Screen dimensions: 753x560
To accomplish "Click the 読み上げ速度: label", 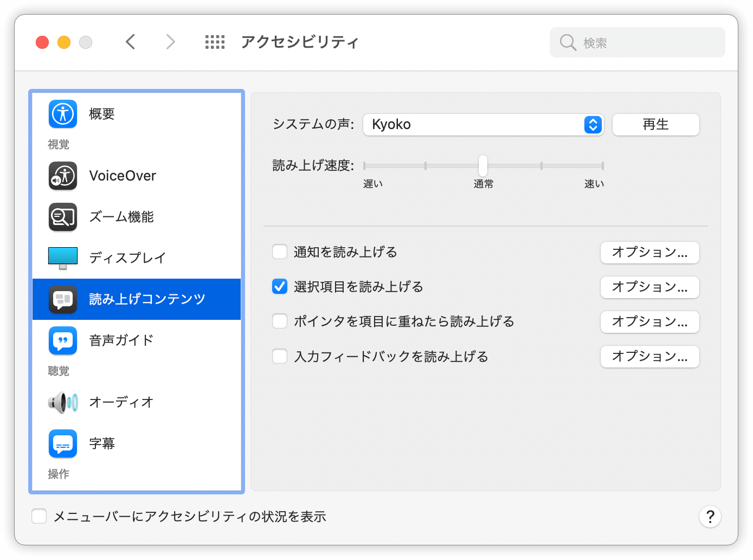I will (313, 166).
